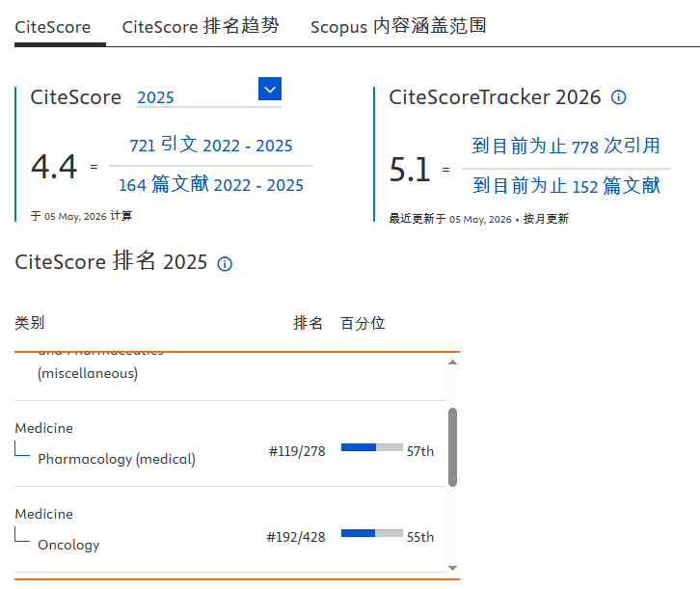
Task: Open 721 引文 2022 - 2025 link
Action: pos(211,145)
